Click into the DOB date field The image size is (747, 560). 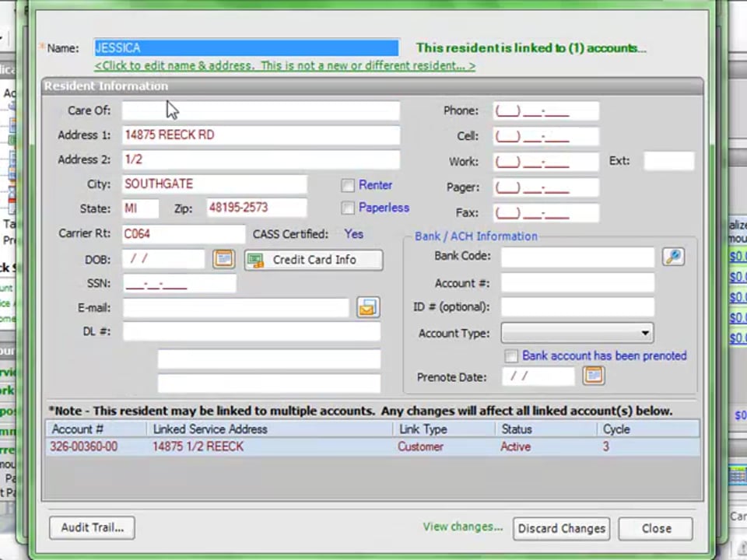tap(163, 259)
